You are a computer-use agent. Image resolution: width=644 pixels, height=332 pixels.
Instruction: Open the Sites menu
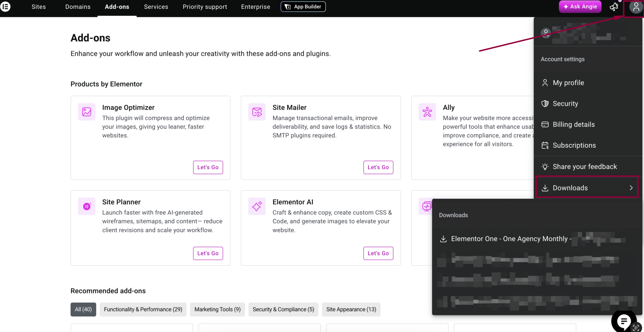pyautogui.click(x=39, y=7)
